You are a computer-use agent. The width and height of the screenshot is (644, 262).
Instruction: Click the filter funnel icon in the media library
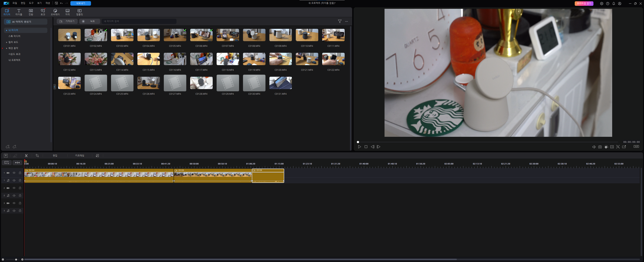tap(339, 21)
